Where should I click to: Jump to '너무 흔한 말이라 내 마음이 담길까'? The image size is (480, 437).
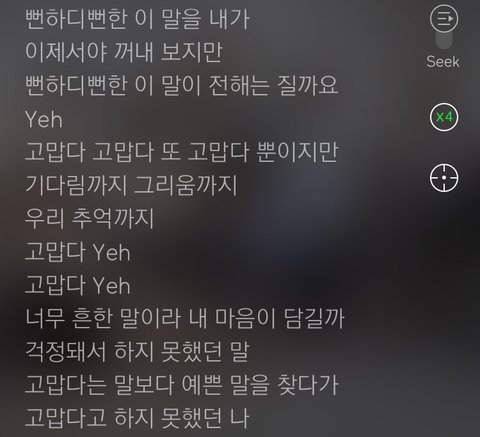click(x=184, y=319)
